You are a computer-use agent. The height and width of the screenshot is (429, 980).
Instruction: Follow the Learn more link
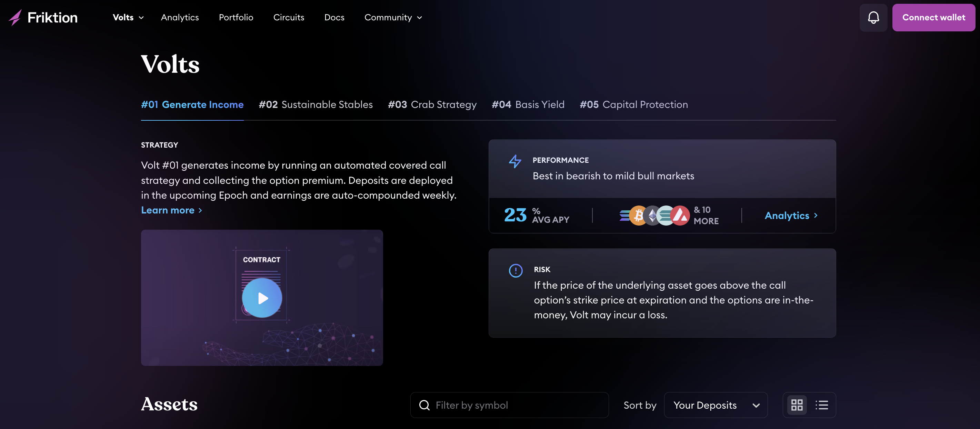coord(172,210)
